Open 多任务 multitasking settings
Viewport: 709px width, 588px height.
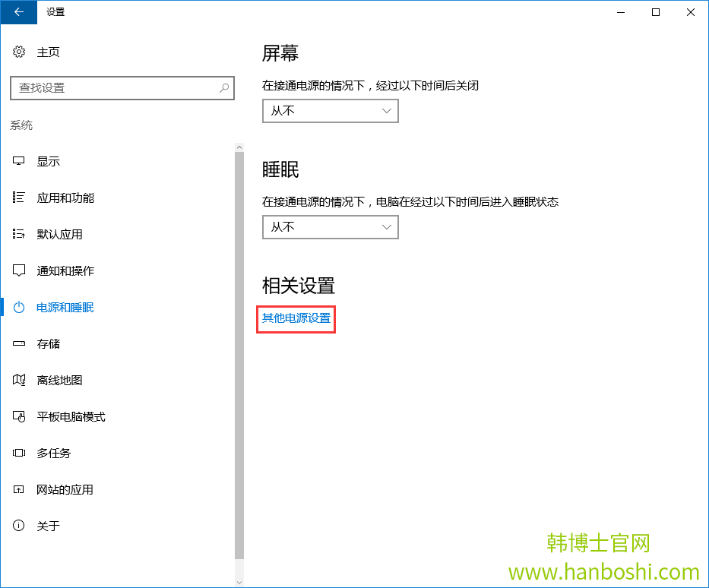point(53,453)
